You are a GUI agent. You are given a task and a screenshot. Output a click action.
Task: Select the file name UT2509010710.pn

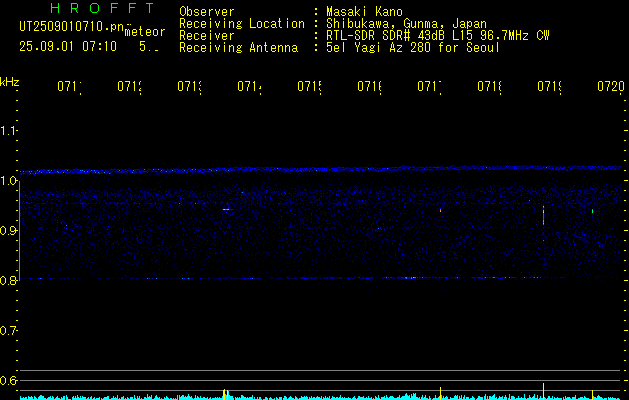72,26
